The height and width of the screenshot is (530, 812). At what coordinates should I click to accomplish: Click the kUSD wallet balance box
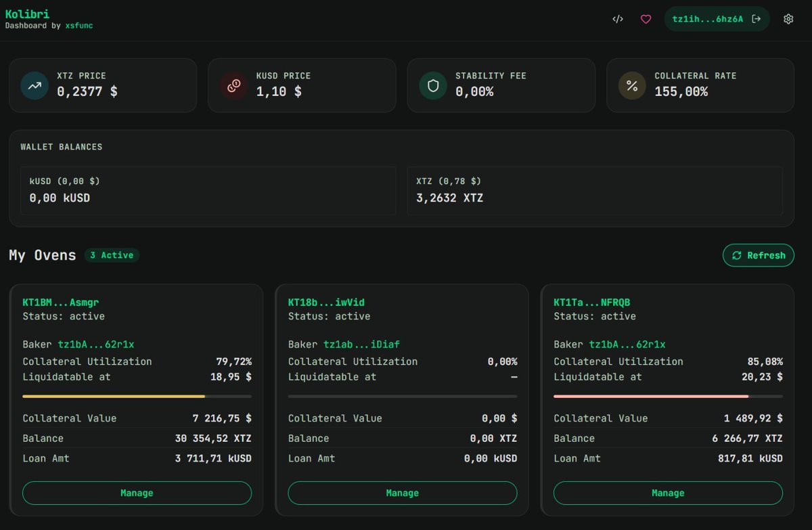(x=208, y=191)
